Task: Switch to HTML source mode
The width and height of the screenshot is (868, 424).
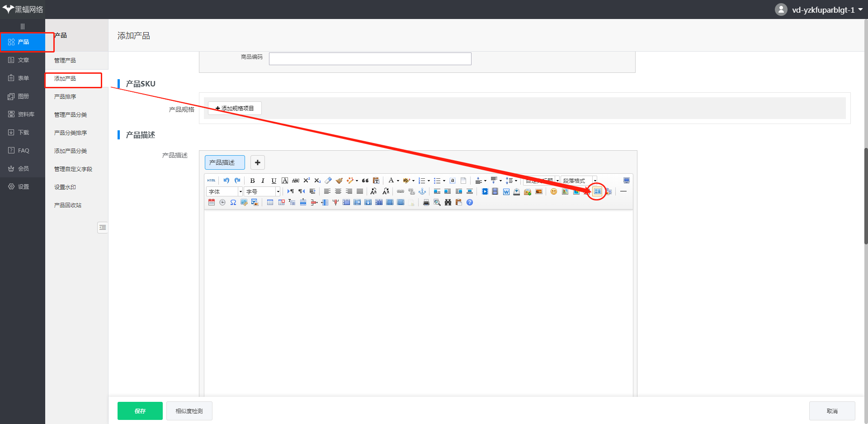Action: pyautogui.click(x=211, y=181)
